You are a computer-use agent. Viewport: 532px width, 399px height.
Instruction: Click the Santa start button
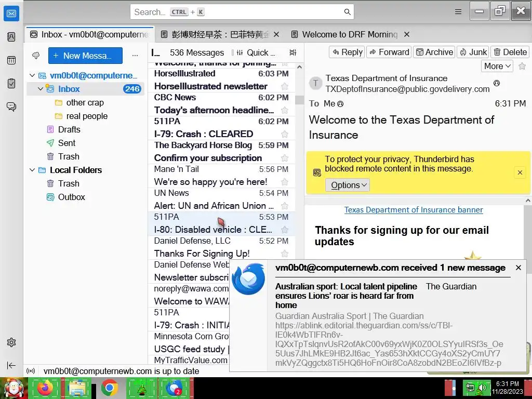14,388
